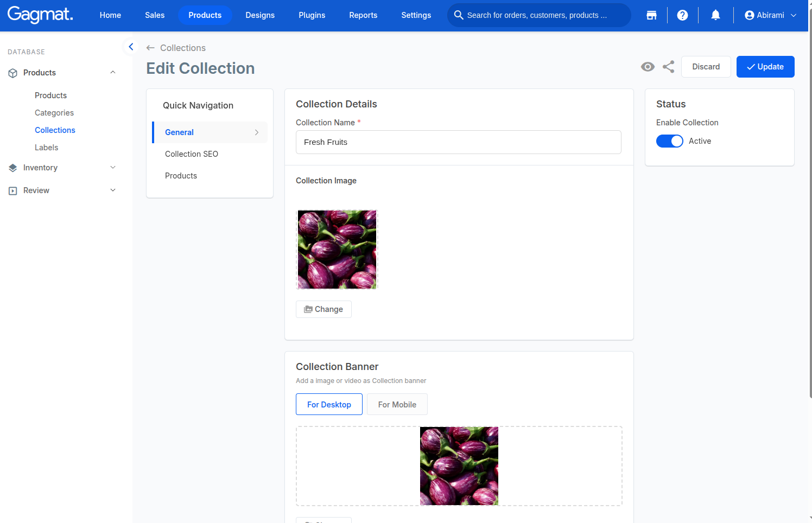Focus the global search field
This screenshot has height=523, width=812.
coord(539,15)
